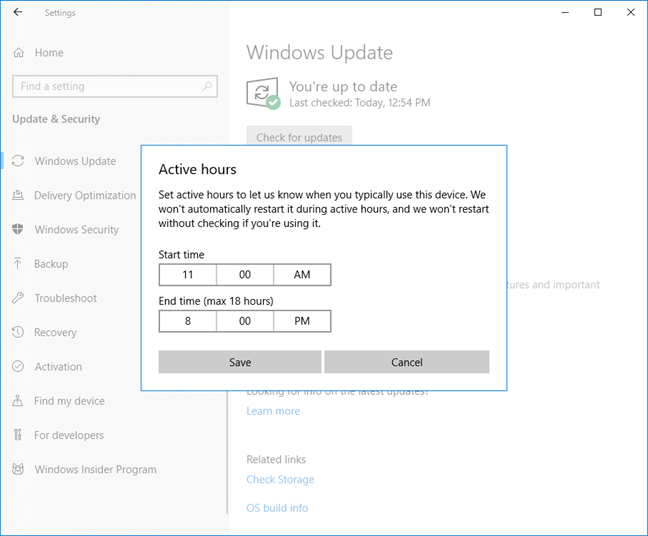Minimize the Settings window
This screenshot has width=648, height=536.
pyautogui.click(x=565, y=12)
